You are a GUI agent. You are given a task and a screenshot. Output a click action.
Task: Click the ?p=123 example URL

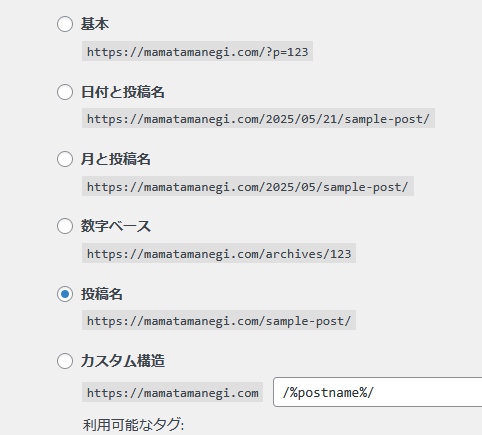point(197,51)
